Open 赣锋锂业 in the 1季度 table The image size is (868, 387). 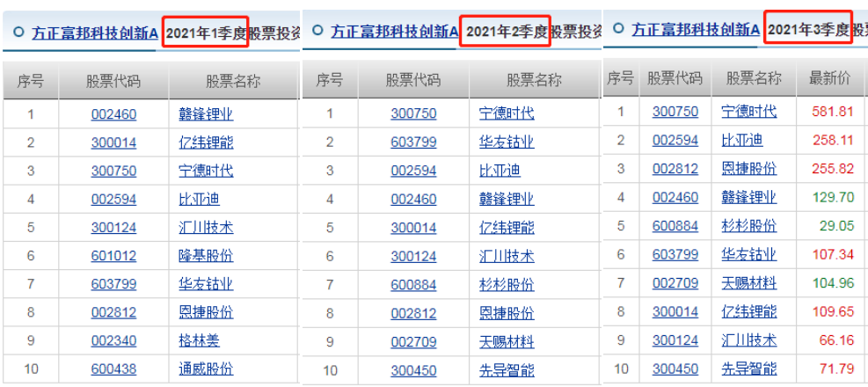click(x=206, y=114)
